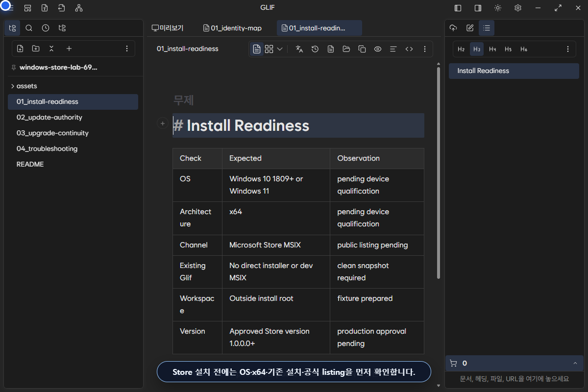Open 03_upgrade-continuity file
Viewport: 588px width, 392px height.
pos(73,133)
